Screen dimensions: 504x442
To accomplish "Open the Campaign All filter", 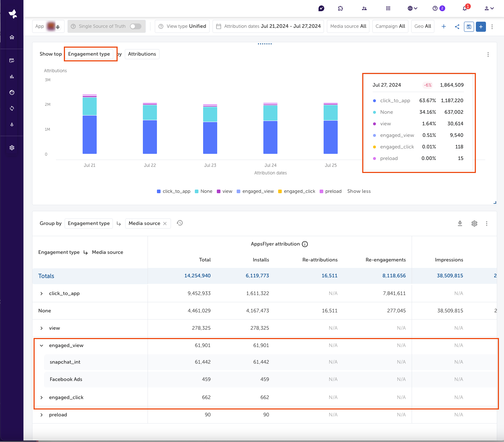I will coord(390,26).
